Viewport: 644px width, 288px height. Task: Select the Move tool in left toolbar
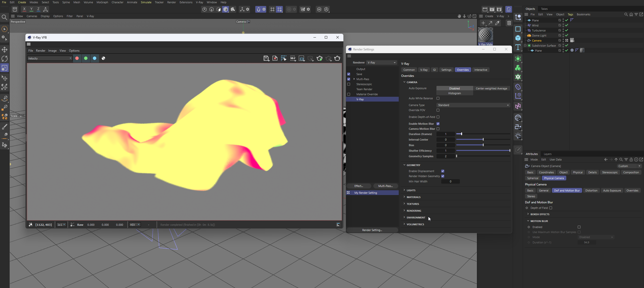(x=5, y=50)
